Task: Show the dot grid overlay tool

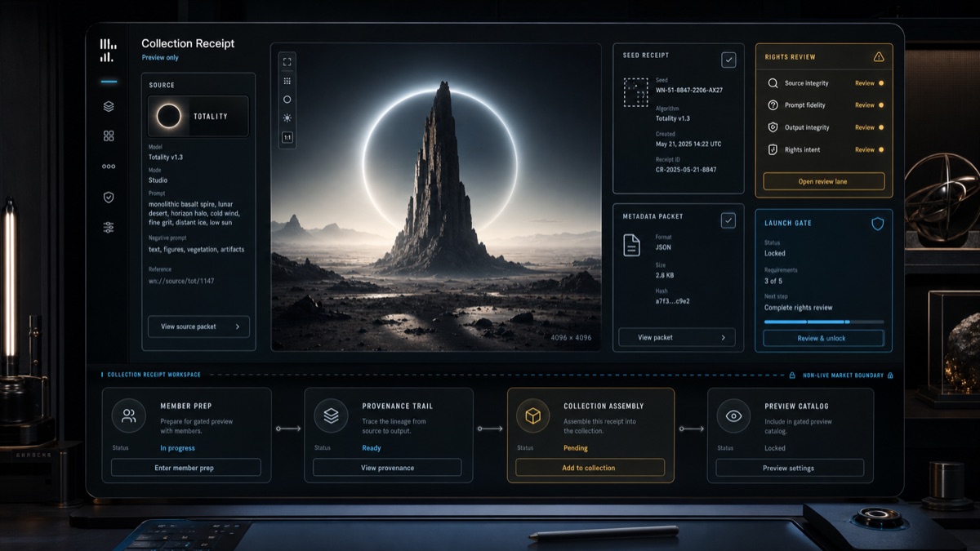Action: (x=287, y=81)
